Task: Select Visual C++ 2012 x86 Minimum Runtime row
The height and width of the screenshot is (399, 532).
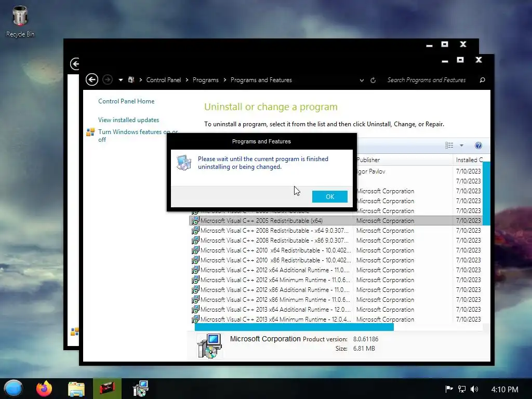Action: 336,299
